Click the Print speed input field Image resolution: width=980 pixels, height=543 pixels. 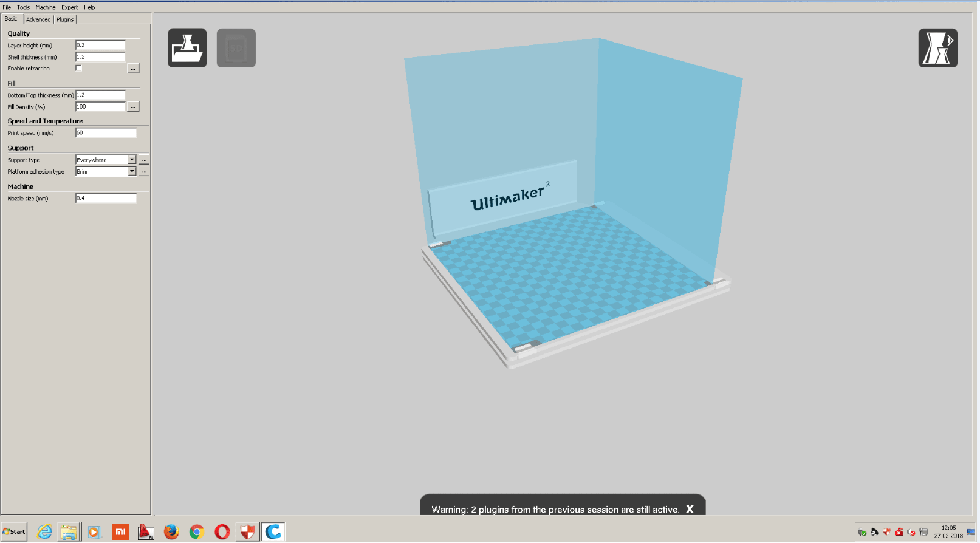(106, 132)
